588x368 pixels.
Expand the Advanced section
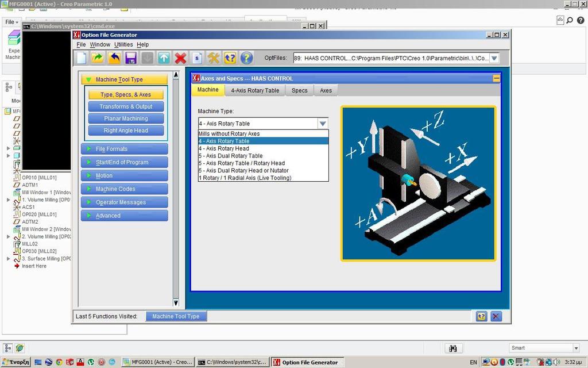(125, 216)
